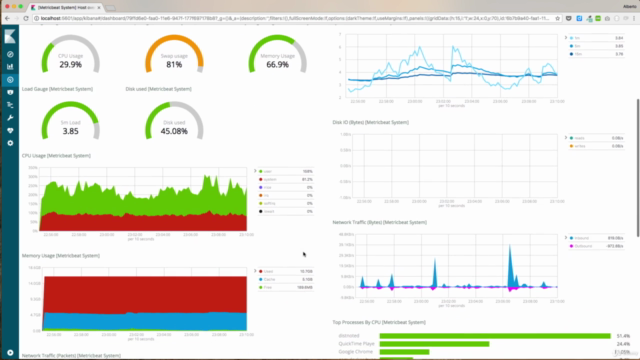Collapse the Kibana sidebar with bottom arrow
Screen dimensions: 640x360
(x=10, y=353)
